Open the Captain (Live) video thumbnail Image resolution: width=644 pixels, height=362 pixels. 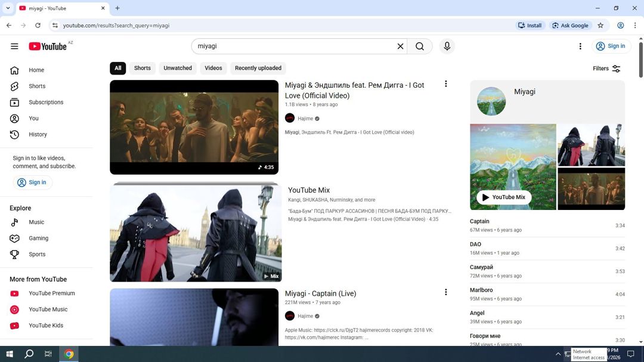point(194,317)
